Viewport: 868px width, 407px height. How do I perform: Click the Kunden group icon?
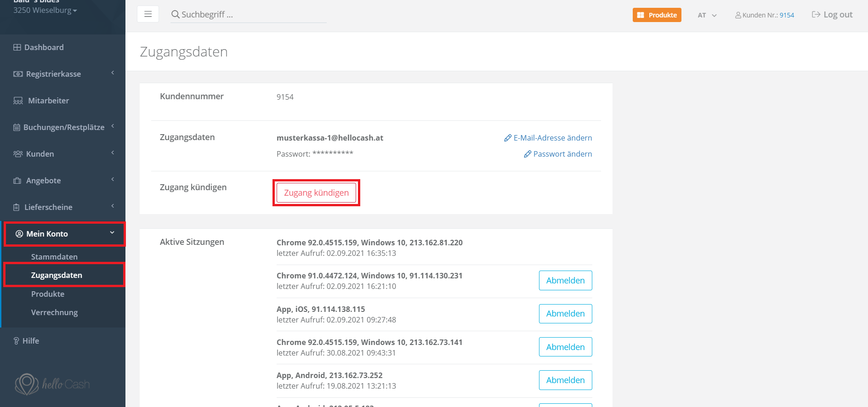tap(18, 154)
